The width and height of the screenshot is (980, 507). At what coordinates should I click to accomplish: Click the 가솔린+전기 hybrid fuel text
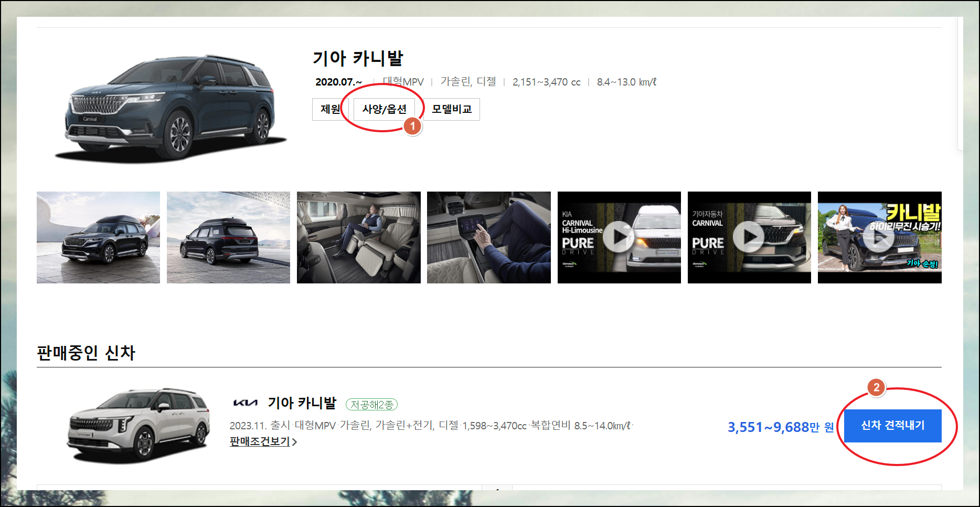(x=404, y=426)
